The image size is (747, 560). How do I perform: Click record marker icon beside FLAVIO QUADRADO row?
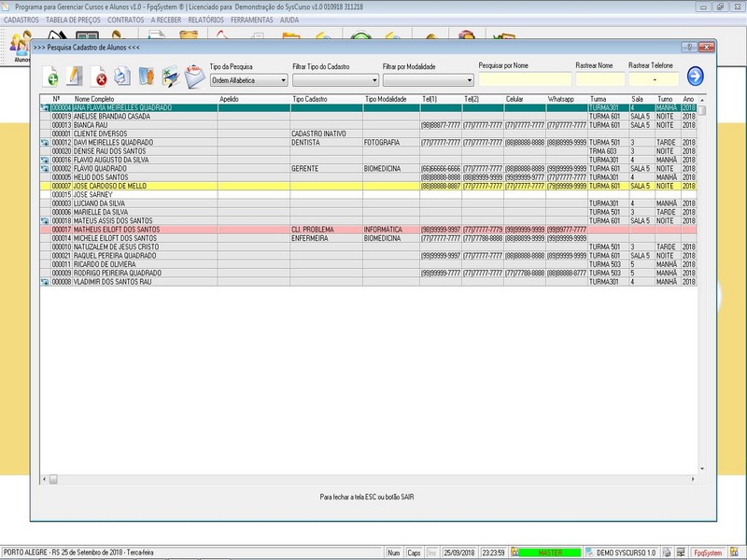(45, 169)
